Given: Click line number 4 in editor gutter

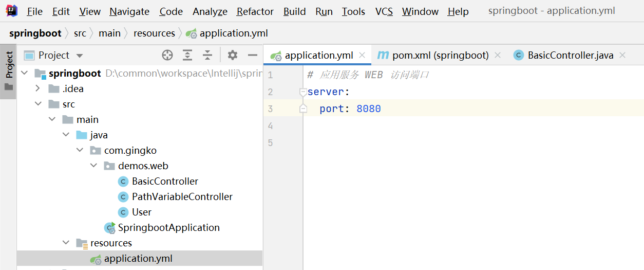Looking at the screenshot, I should (271, 126).
